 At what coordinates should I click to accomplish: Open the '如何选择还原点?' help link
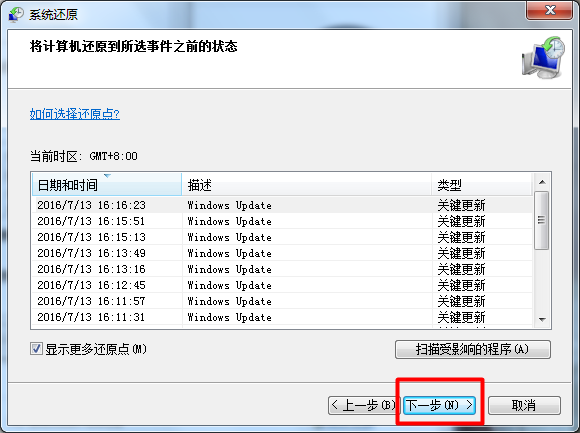pos(75,114)
